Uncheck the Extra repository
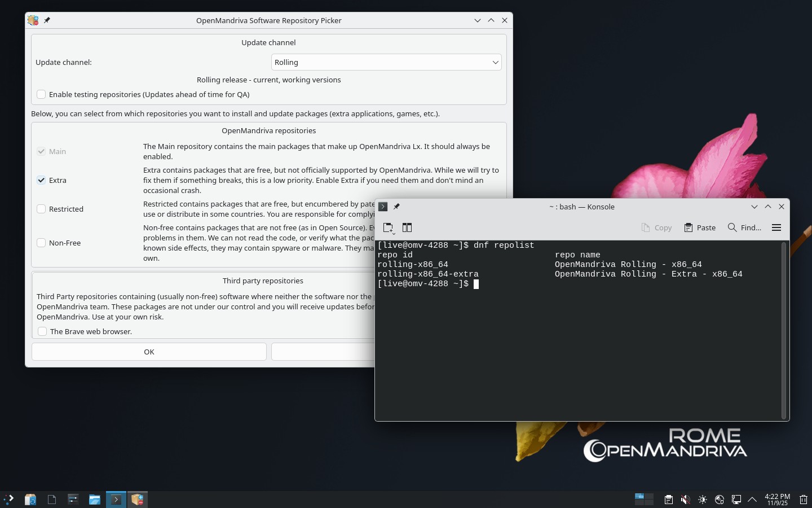 coord(41,180)
